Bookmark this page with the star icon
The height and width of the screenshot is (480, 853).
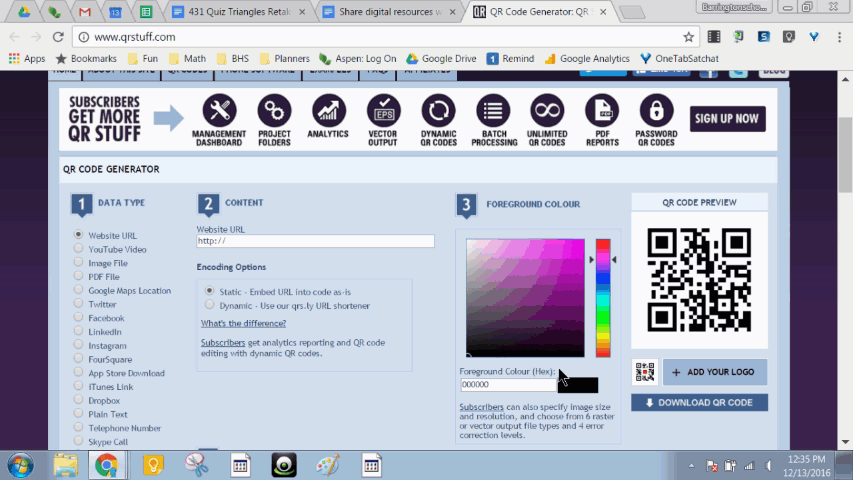point(689,37)
